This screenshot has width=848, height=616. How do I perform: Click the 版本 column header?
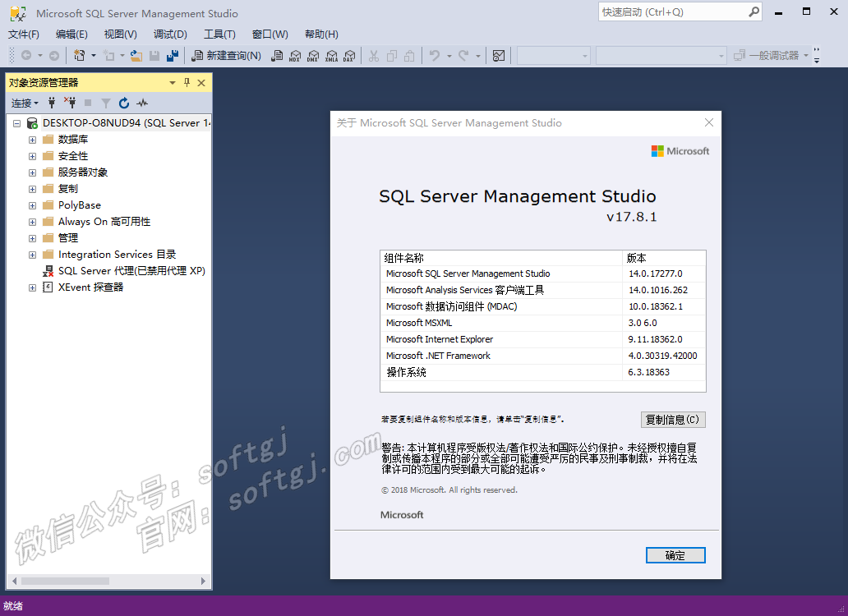(x=664, y=258)
